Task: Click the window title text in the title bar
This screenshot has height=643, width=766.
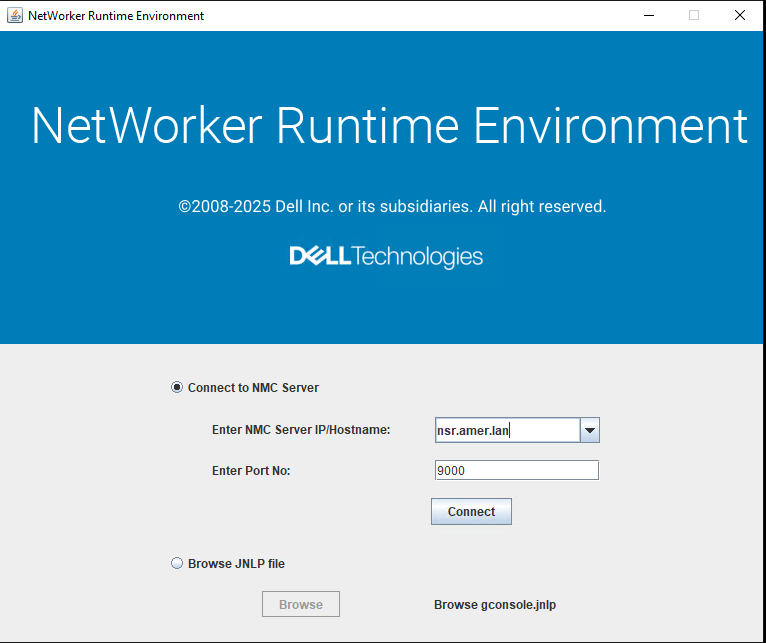Action: [x=116, y=16]
